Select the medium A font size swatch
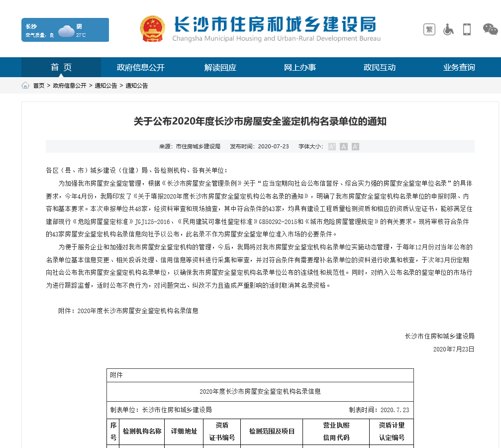 click(343, 146)
